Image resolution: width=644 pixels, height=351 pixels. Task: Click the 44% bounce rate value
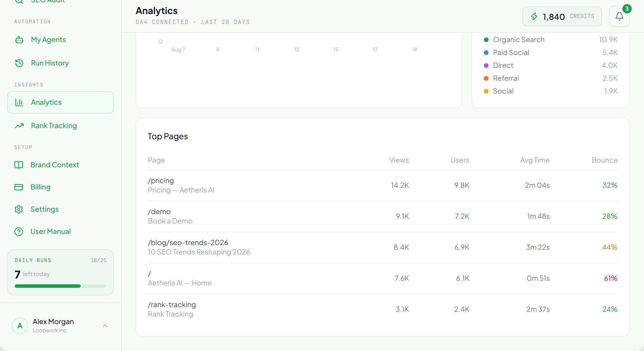[610, 247]
